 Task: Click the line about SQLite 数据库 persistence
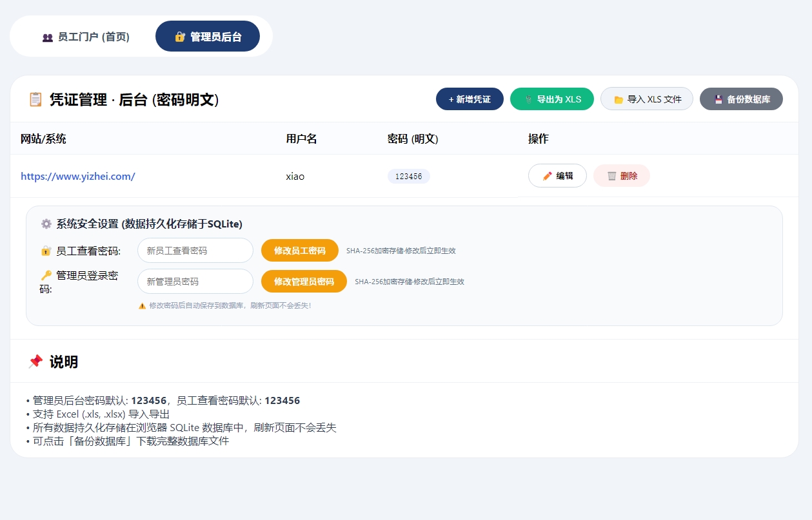click(181, 427)
